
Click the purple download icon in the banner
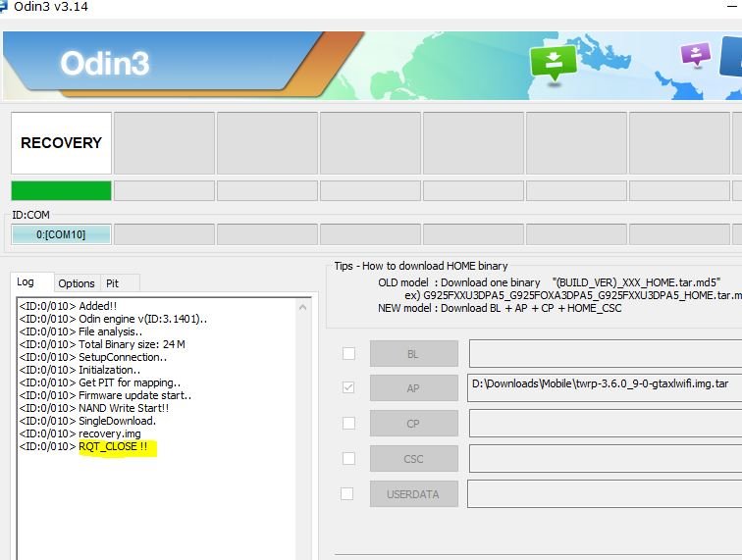tap(695, 54)
